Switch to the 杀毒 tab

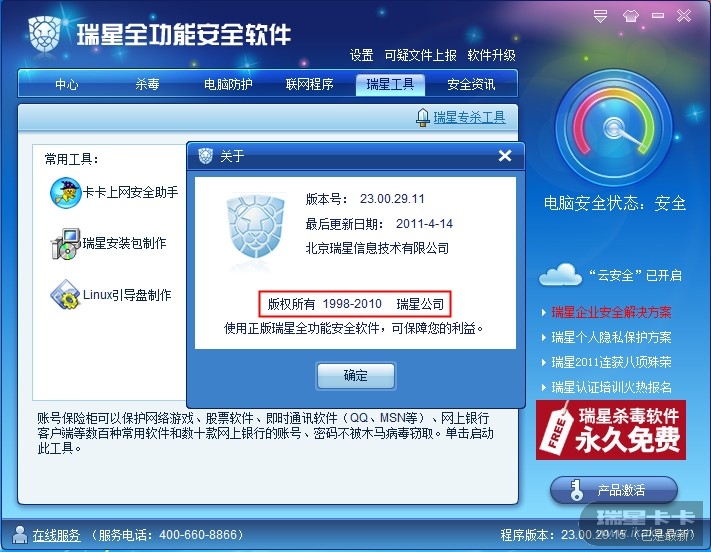(x=147, y=84)
